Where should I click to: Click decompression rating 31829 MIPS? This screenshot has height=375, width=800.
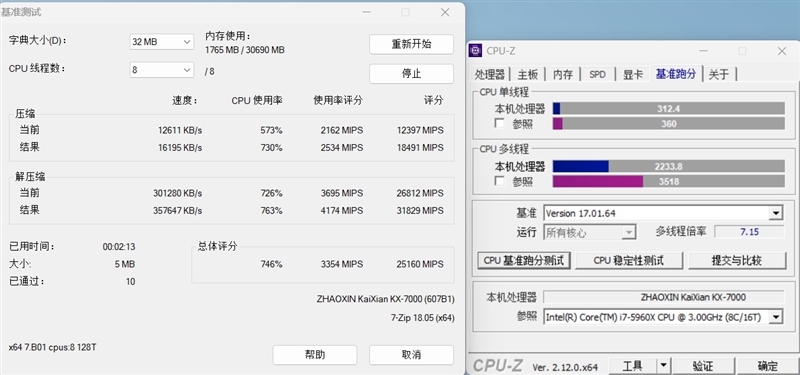tap(420, 210)
